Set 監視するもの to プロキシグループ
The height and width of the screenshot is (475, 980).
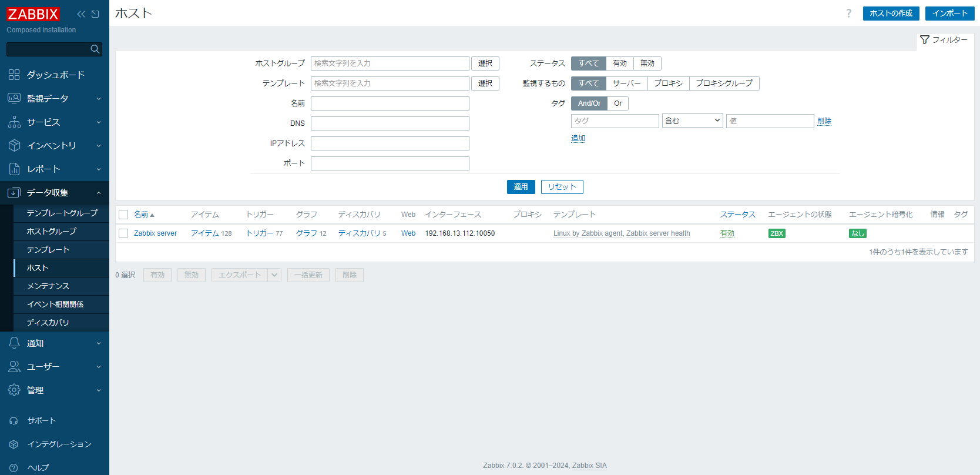[724, 83]
